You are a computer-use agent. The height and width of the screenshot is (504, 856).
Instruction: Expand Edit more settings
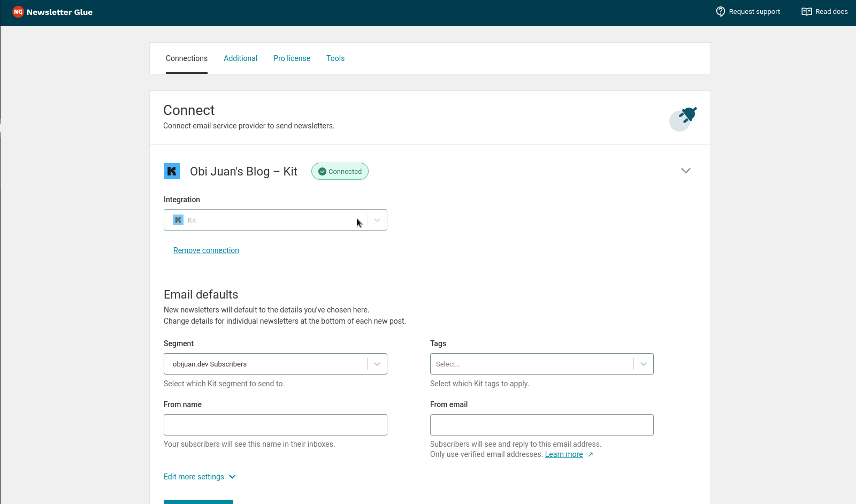200,477
